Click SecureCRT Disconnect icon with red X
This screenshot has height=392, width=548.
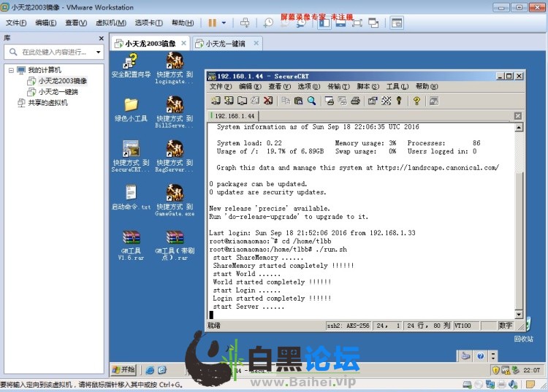(268, 101)
